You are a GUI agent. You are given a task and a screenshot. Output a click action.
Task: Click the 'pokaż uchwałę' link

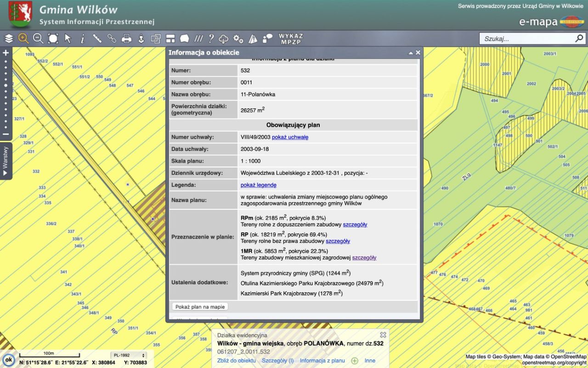click(290, 137)
